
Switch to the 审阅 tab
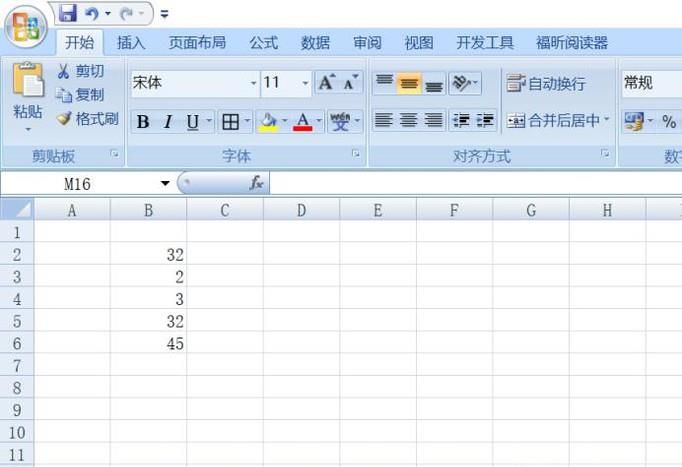pyautogui.click(x=367, y=43)
